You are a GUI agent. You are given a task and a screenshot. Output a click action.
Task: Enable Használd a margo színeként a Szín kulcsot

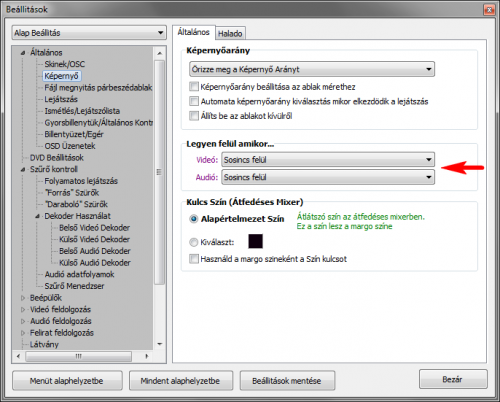194,259
